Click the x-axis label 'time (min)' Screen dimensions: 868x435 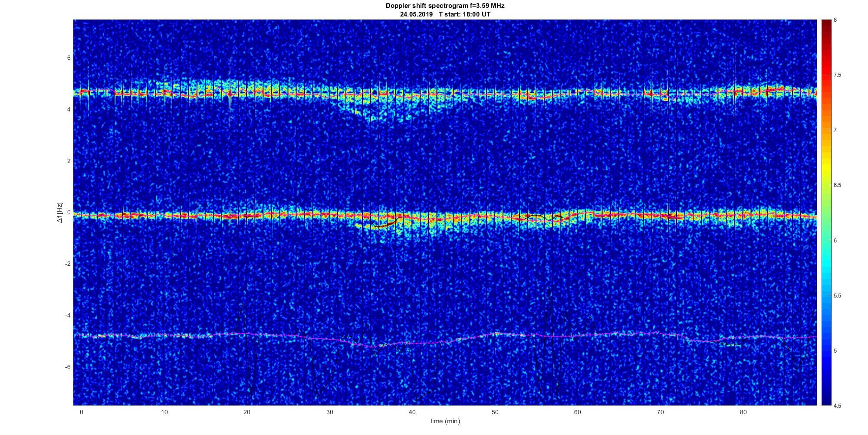point(445,421)
